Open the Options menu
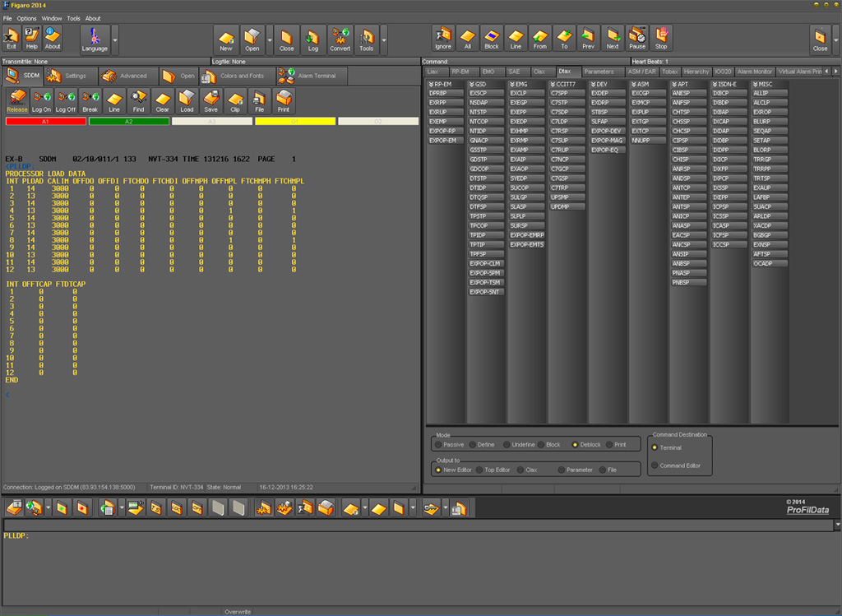Screen dimensions: 842x616 tap(26, 18)
